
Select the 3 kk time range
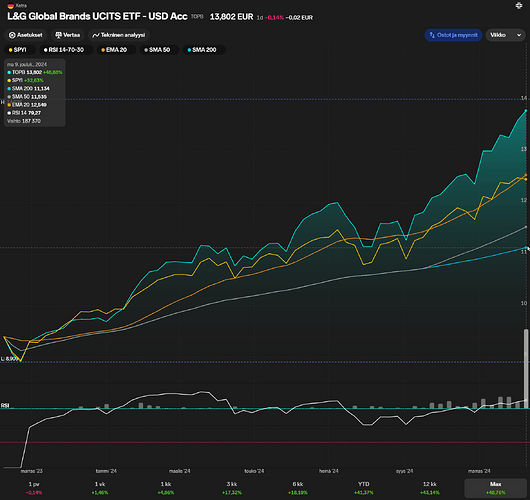coord(232,488)
